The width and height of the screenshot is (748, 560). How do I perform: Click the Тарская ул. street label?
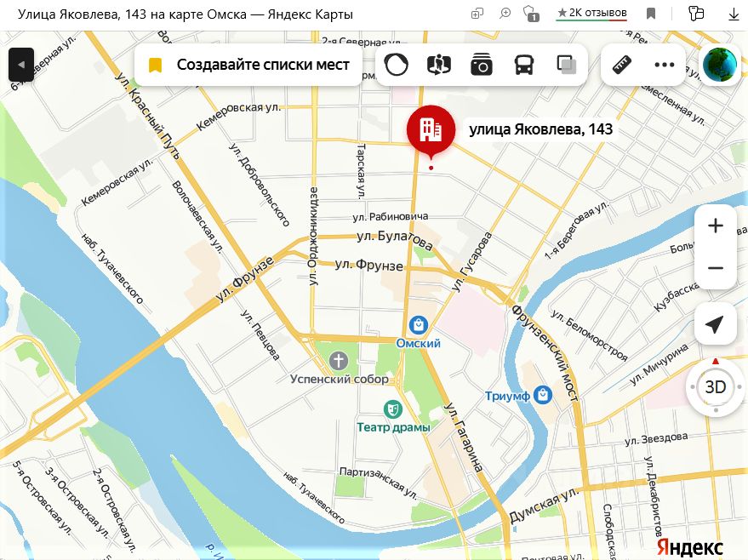(x=361, y=171)
